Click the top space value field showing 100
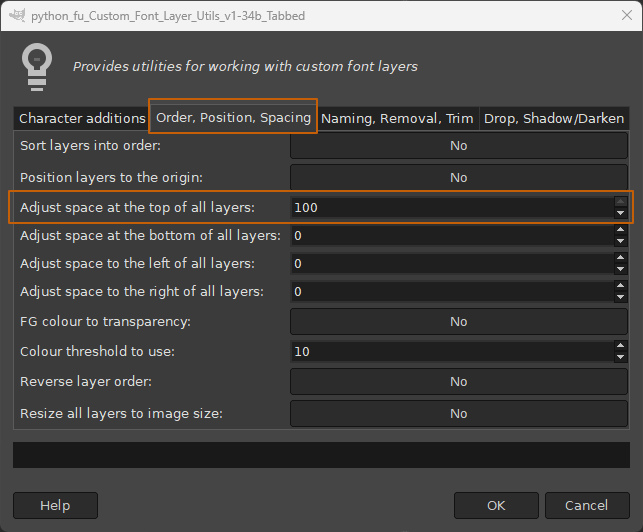The width and height of the screenshot is (643, 532). (452, 208)
